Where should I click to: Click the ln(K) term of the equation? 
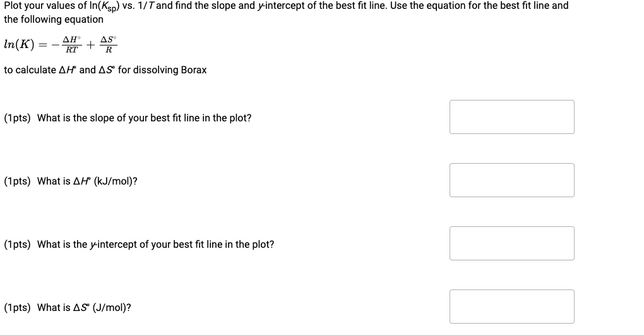point(20,45)
